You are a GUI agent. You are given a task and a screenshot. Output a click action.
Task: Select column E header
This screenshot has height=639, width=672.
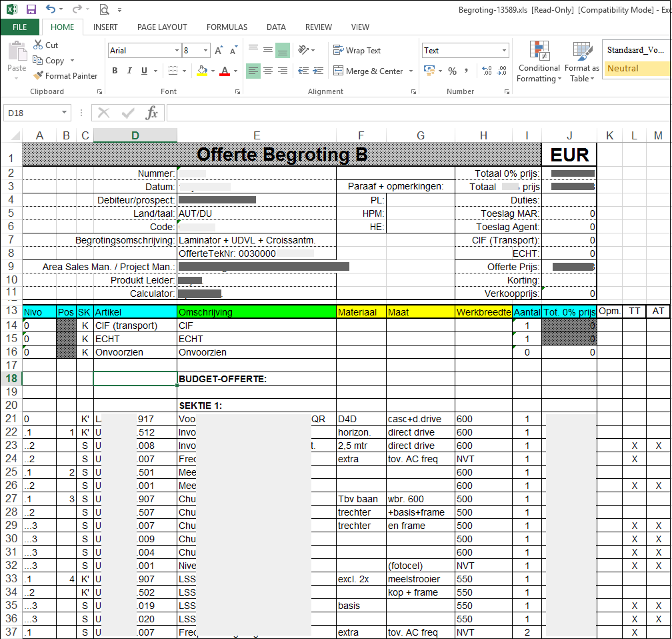[x=257, y=135]
